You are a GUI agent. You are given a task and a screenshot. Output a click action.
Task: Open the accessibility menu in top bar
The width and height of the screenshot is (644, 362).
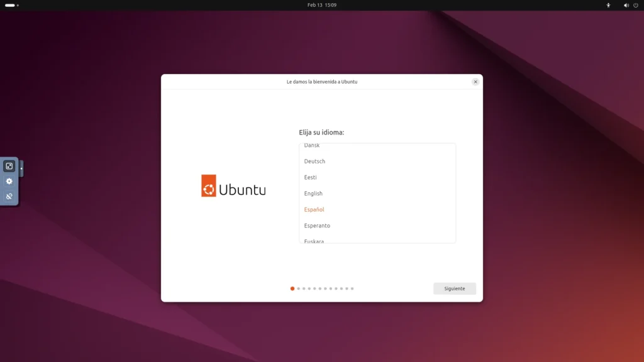pyautogui.click(x=608, y=5)
